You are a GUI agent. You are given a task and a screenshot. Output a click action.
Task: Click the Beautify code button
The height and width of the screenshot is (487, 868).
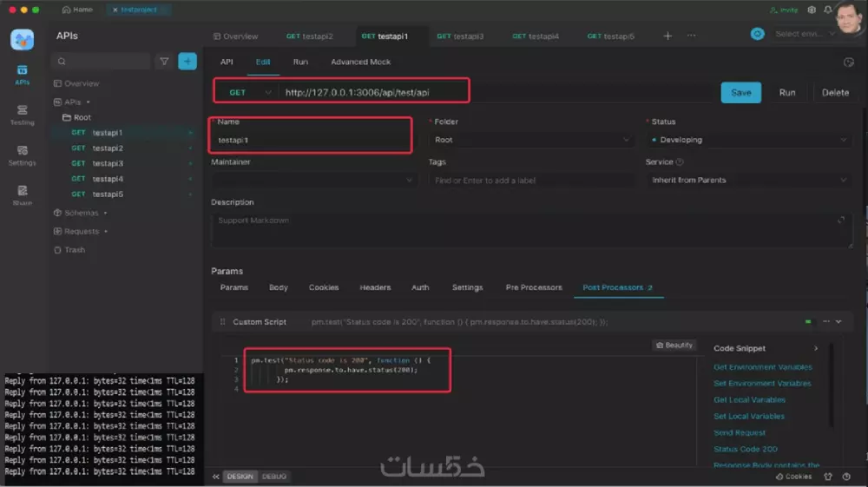(x=674, y=345)
